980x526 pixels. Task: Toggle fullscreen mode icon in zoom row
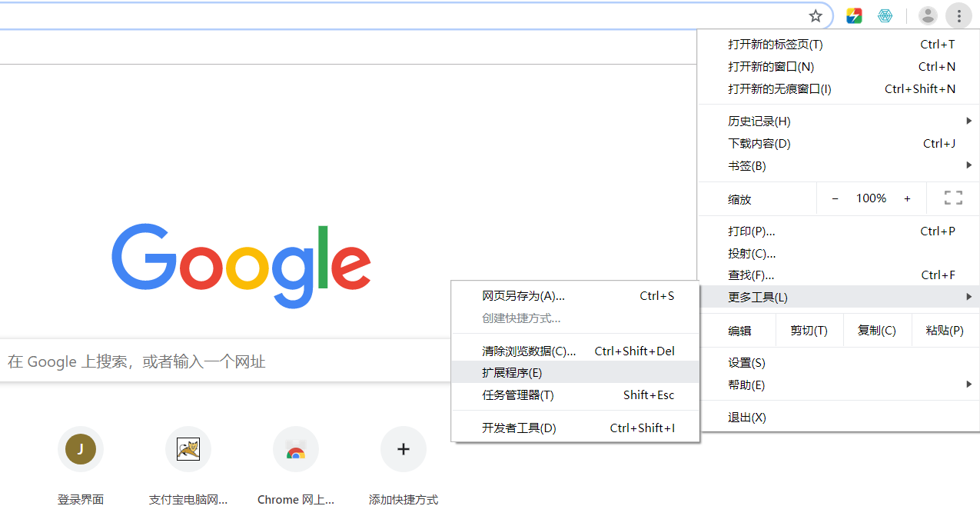pos(953,198)
